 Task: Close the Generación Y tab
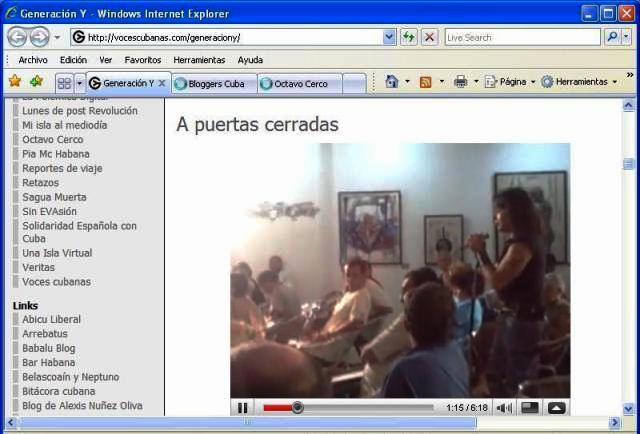[162, 83]
